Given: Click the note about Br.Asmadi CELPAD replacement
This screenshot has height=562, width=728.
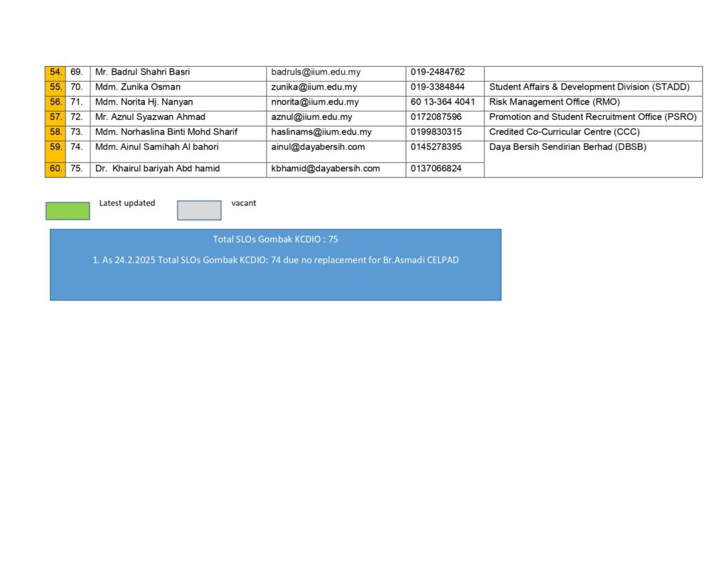Looking at the screenshot, I should (276, 260).
